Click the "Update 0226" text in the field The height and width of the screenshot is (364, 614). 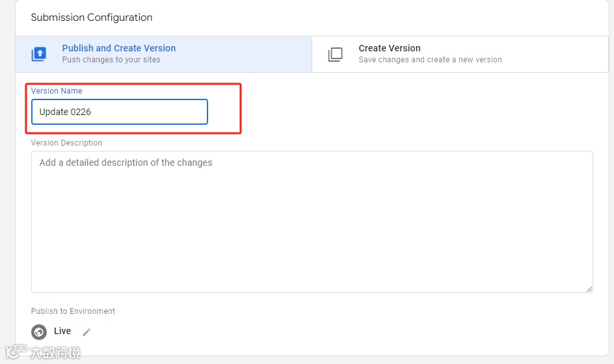65,112
